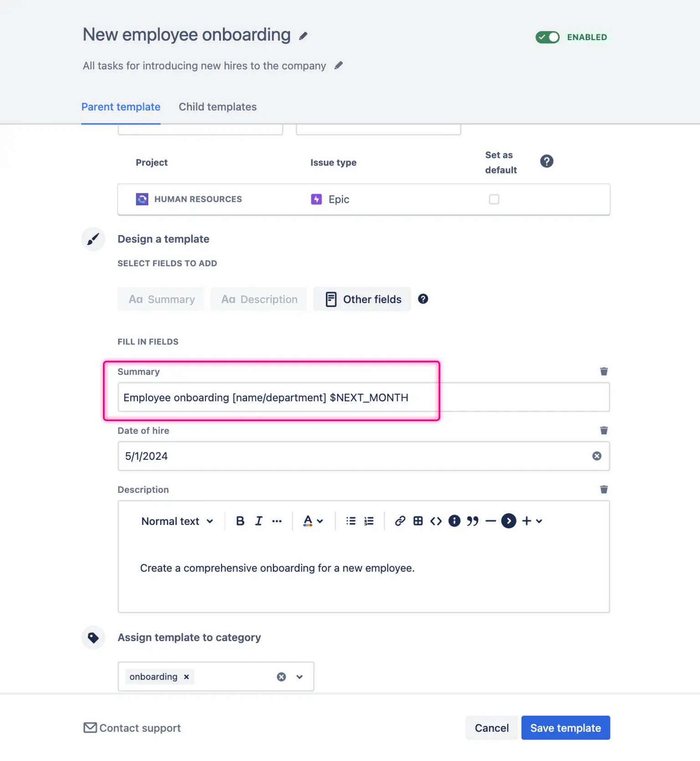700x761 pixels.
Task: Insert a quote block in the editor
Action: coord(473,521)
